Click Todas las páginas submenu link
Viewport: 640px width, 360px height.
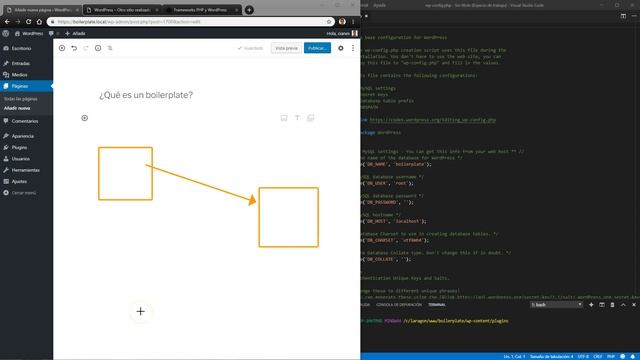tap(20, 99)
